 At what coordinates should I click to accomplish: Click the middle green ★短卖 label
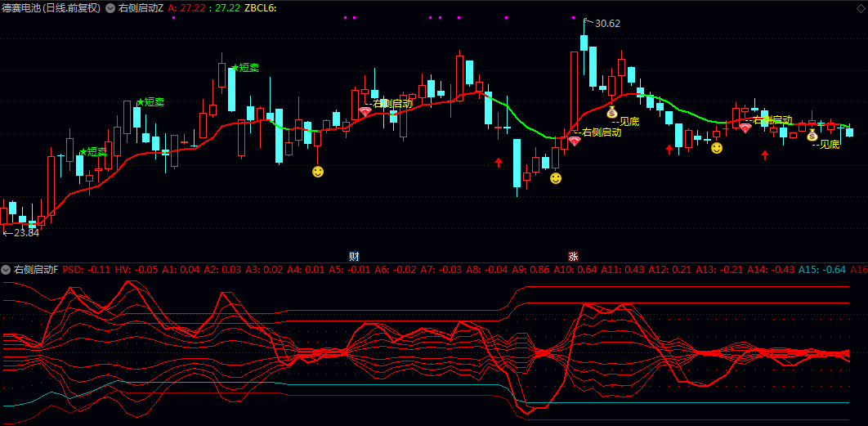coord(150,102)
